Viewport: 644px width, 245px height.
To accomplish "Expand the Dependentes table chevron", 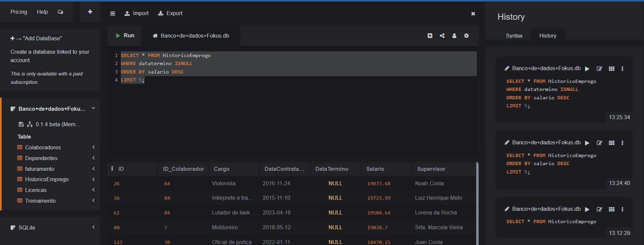I will (x=93, y=158).
